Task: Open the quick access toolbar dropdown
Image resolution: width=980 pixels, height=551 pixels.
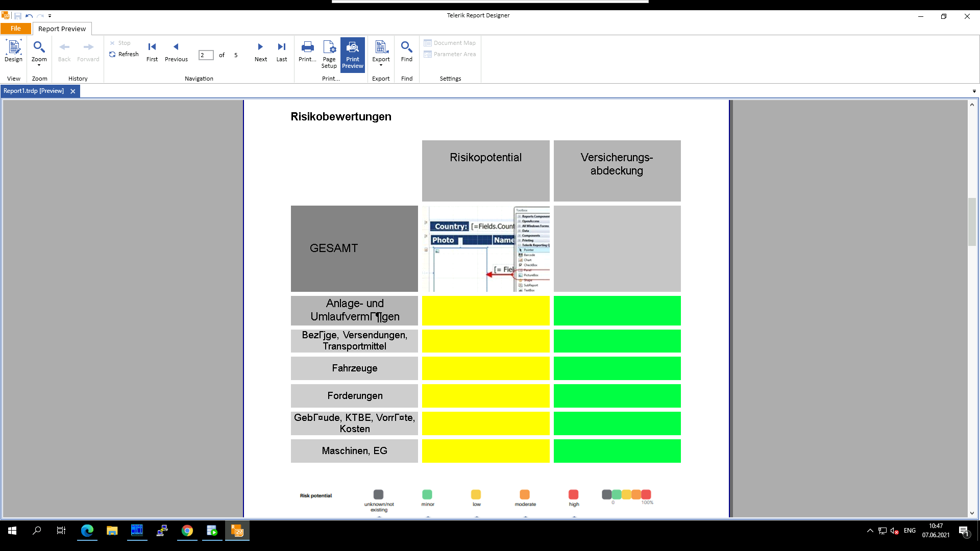Action: coord(50,16)
